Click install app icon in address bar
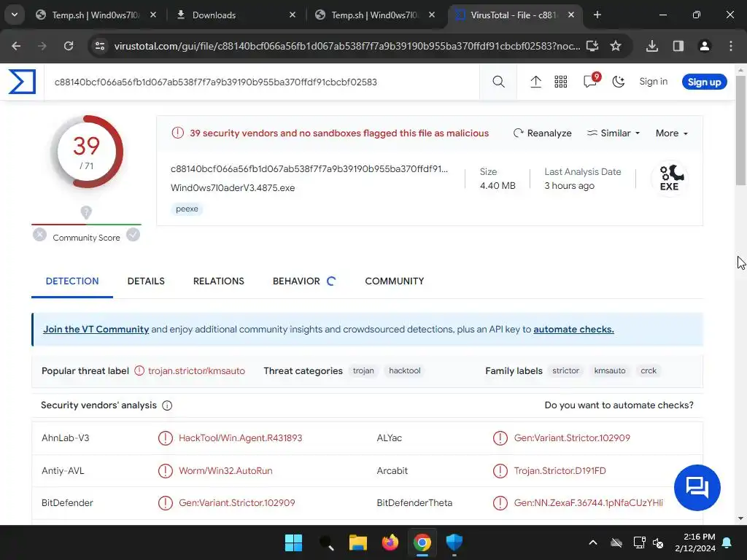Viewport: 747px width, 560px height. coord(592,46)
